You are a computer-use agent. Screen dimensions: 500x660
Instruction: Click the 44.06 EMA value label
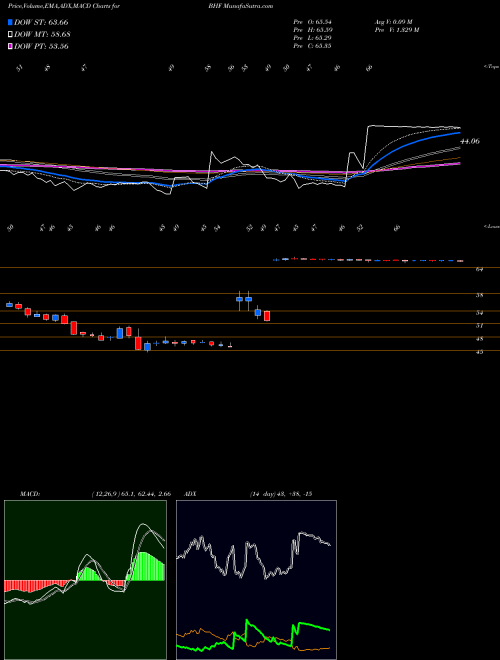point(470,141)
